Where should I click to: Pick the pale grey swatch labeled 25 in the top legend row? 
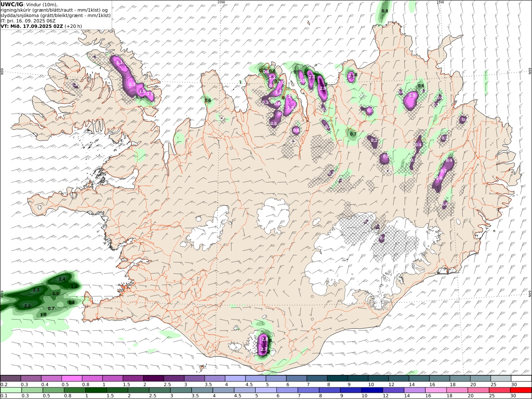(500, 378)
